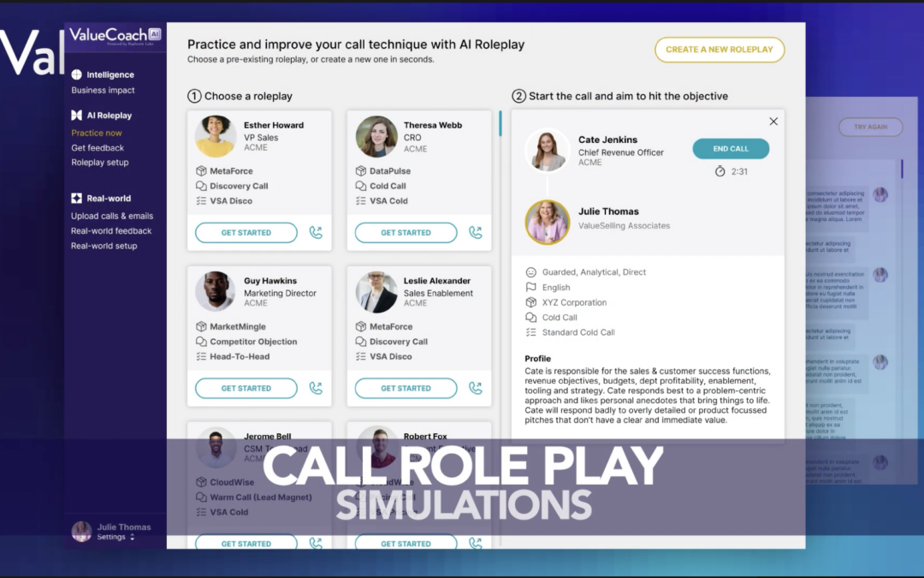Click Head-To-Head checklist icon
The image size is (924, 578).
[x=201, y=356]
